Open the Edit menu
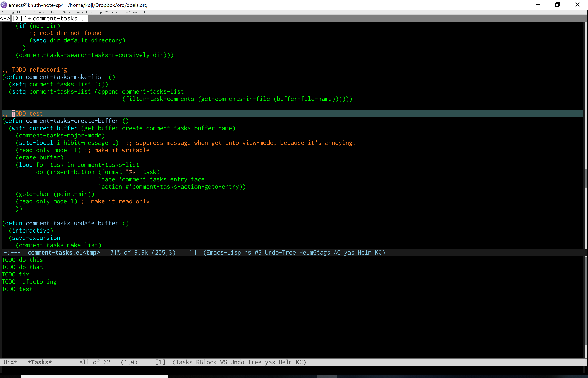Screen dimensions: 588x378 (27, 12)
